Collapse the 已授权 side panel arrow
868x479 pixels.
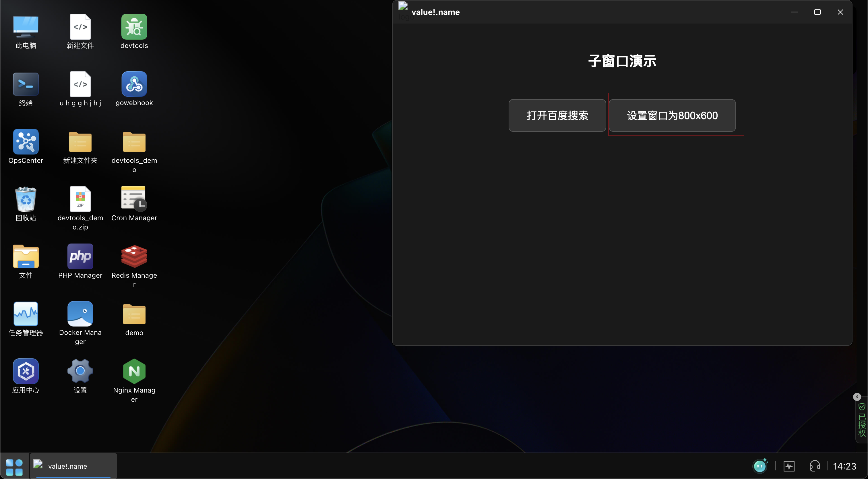point(857,397)
